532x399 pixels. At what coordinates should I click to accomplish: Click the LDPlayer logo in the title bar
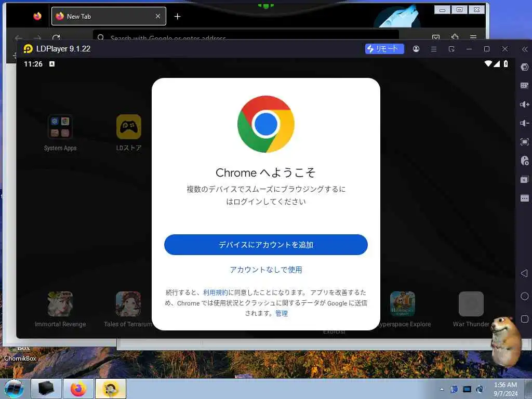[28, 49]
